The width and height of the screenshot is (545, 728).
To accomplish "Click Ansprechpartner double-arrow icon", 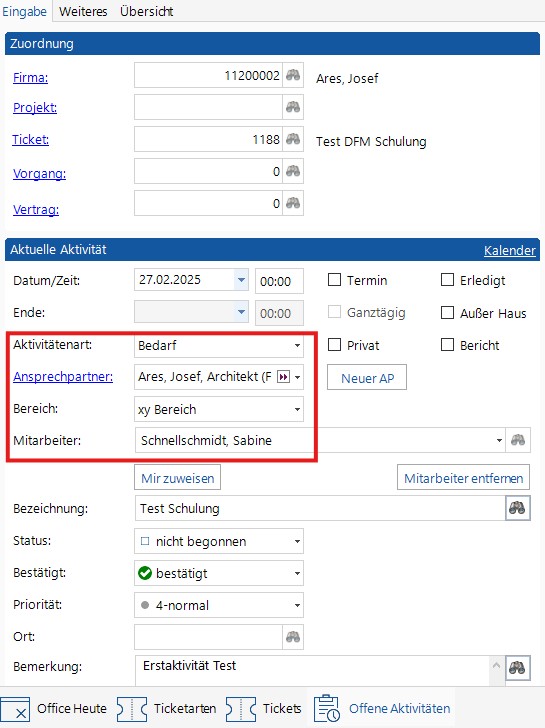I will 283,377.
